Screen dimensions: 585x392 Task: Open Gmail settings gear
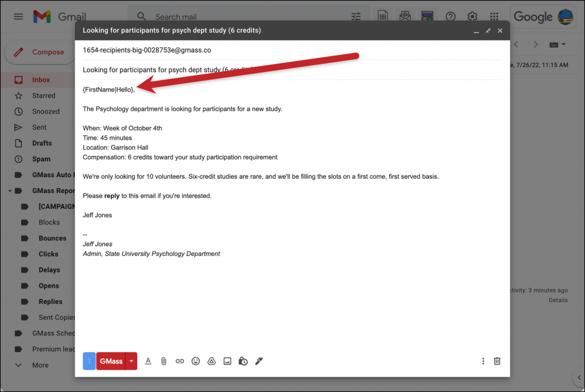(x=473, y=17)
